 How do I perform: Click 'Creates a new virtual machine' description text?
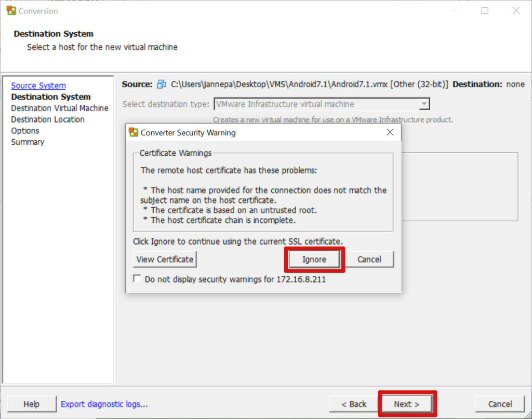pyautogui.click(x=333, y=119)
